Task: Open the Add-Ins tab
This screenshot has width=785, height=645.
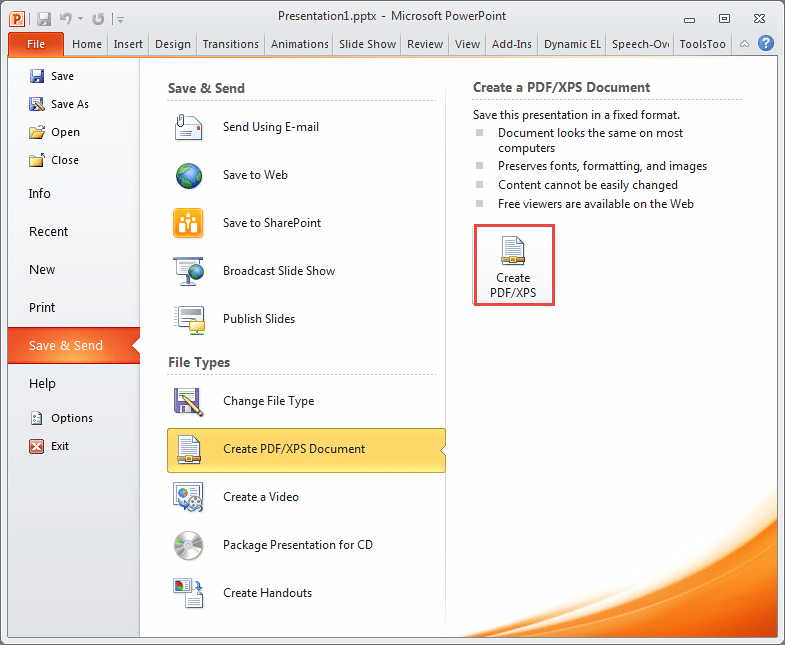Action: (512, 44)
